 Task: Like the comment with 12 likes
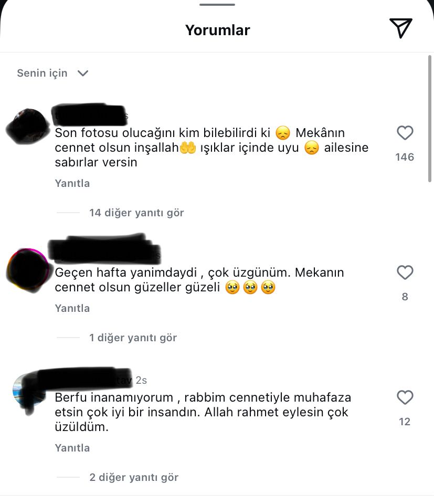[405, 397]
